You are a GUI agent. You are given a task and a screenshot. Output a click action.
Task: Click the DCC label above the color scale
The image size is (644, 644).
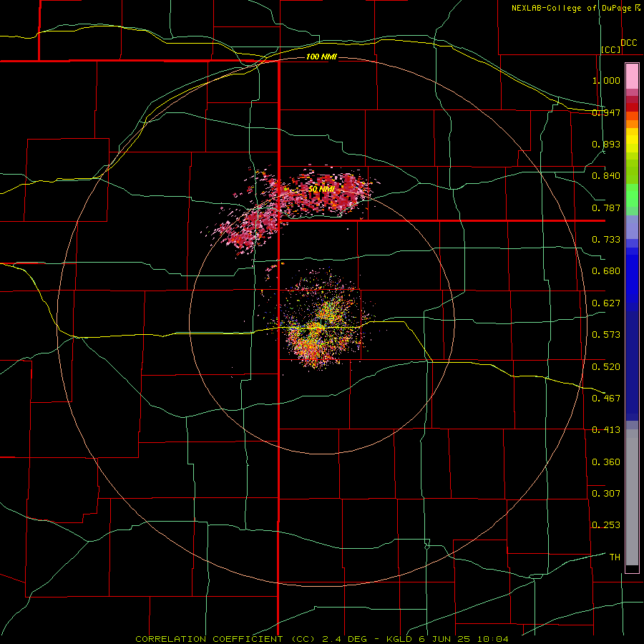(x=628, y=43)
